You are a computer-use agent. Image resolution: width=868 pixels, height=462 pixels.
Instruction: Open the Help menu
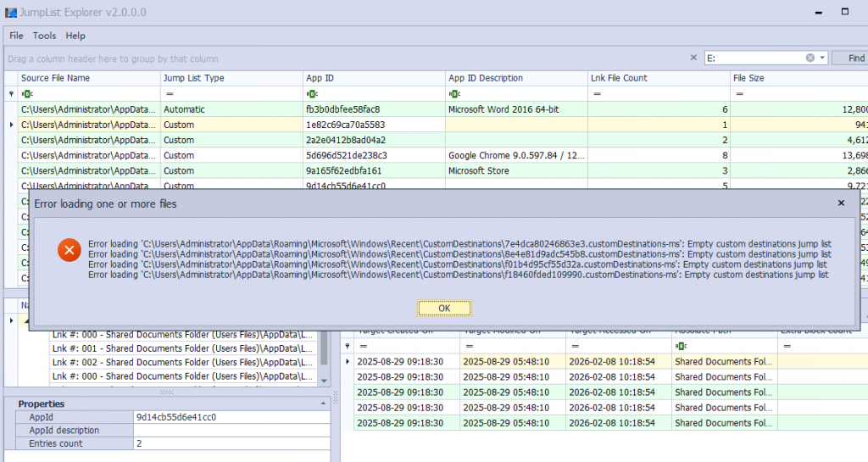75,36
